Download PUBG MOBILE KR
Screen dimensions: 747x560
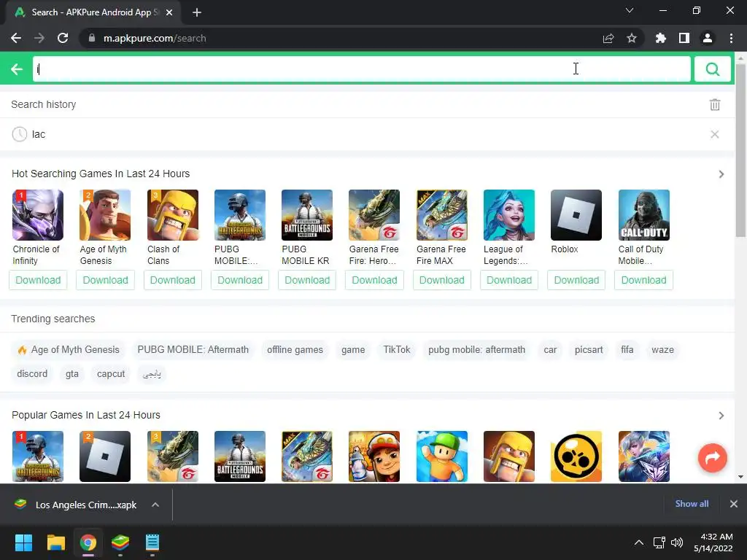[307, 280]
